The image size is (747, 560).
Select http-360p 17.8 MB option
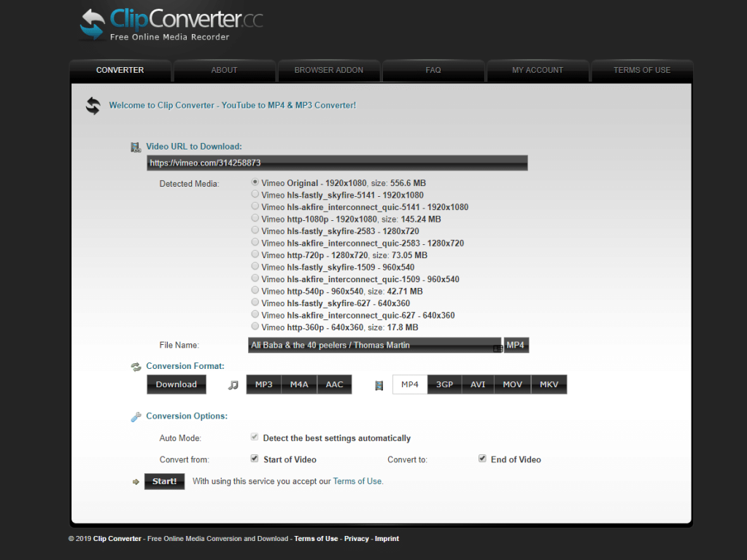(x=255, y=326)
